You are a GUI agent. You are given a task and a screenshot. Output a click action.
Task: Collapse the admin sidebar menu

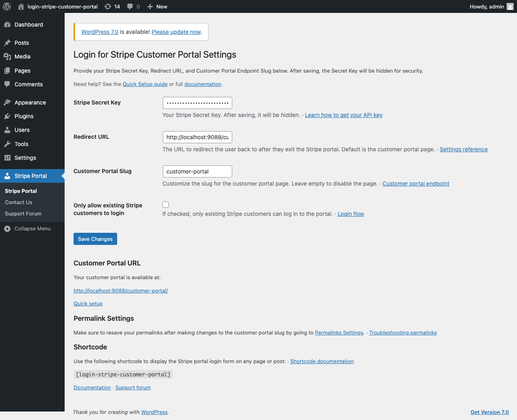pos(32,229)
